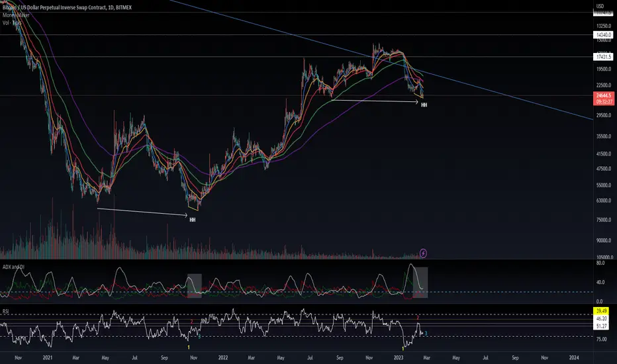Select the 17431.5 horizontal line price label
617x364 pixels.
[x=604, y=57]
